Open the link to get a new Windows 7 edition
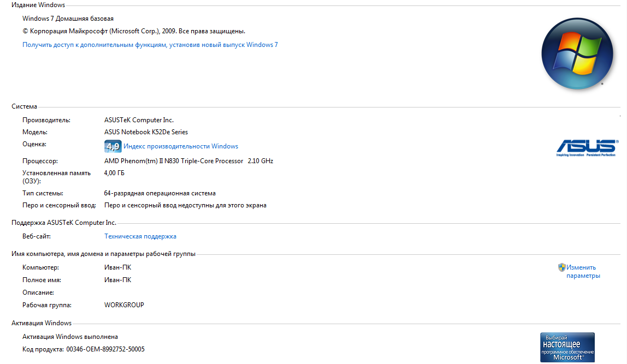Screen dimensions: 627x364 point(150,45)
